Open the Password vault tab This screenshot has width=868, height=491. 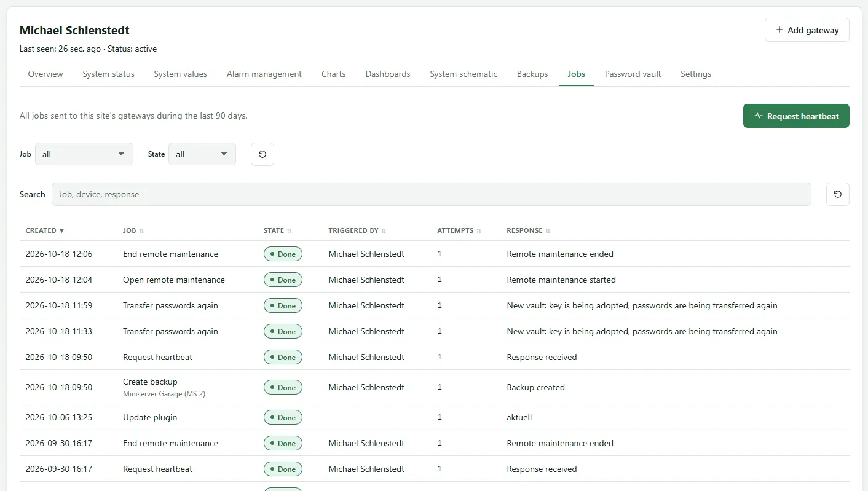coord(633,74)
